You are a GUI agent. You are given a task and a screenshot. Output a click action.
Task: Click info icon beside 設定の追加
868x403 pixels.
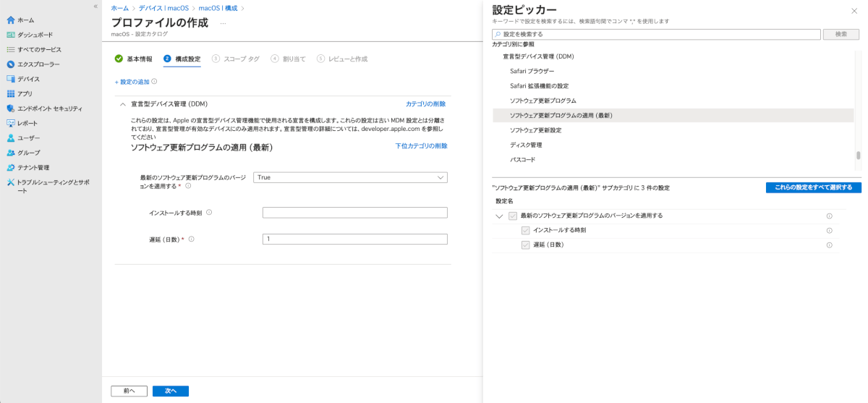point(154,82)
